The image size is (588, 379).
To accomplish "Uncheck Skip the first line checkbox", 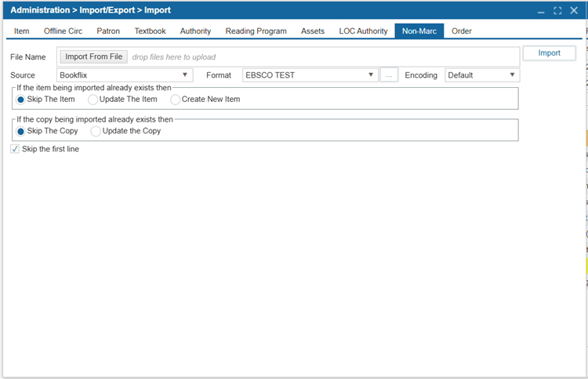I will coord(15,149).
